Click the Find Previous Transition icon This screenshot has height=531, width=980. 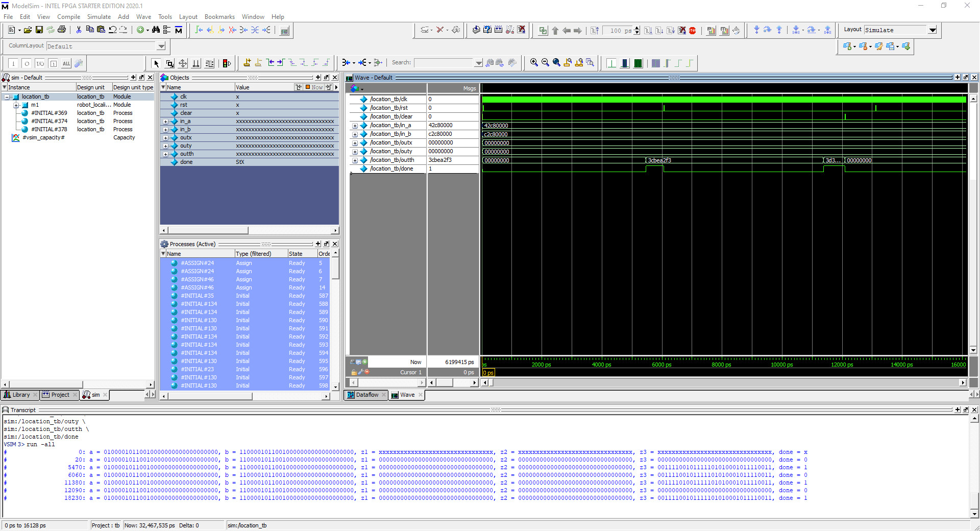(271, 62)
